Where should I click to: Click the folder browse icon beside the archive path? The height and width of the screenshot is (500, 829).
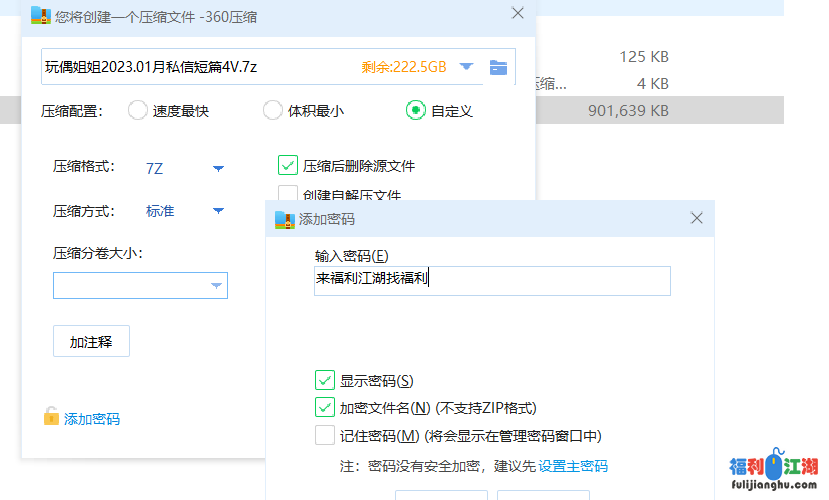pyautogui.click(x=498, y=68)
